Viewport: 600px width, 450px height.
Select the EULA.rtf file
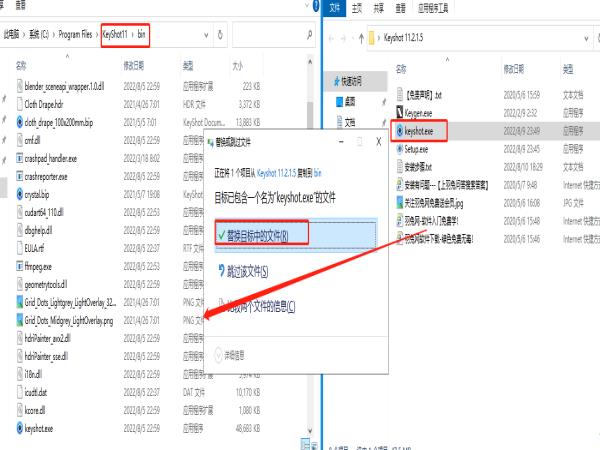coord(34,248)
